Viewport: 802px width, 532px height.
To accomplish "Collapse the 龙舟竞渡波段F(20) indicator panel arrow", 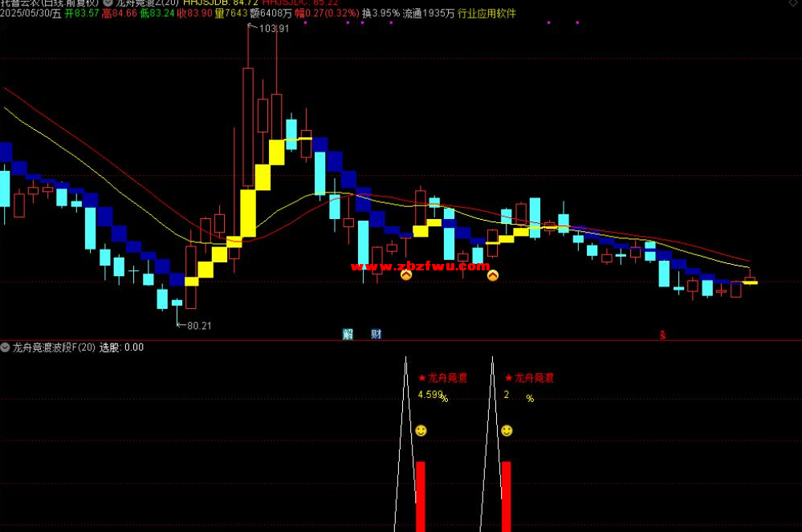I will click(5, 347).
